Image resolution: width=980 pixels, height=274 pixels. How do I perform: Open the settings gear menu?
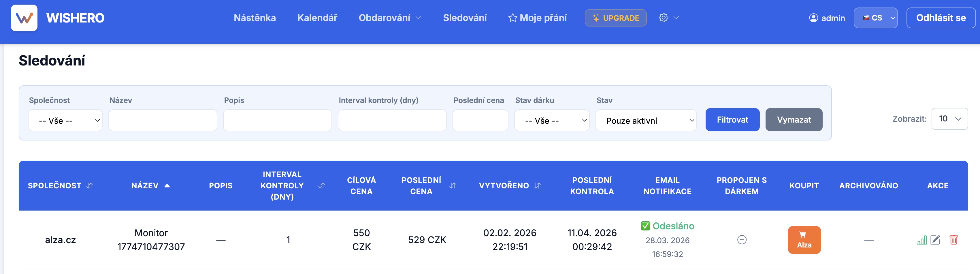coord(668,18)
